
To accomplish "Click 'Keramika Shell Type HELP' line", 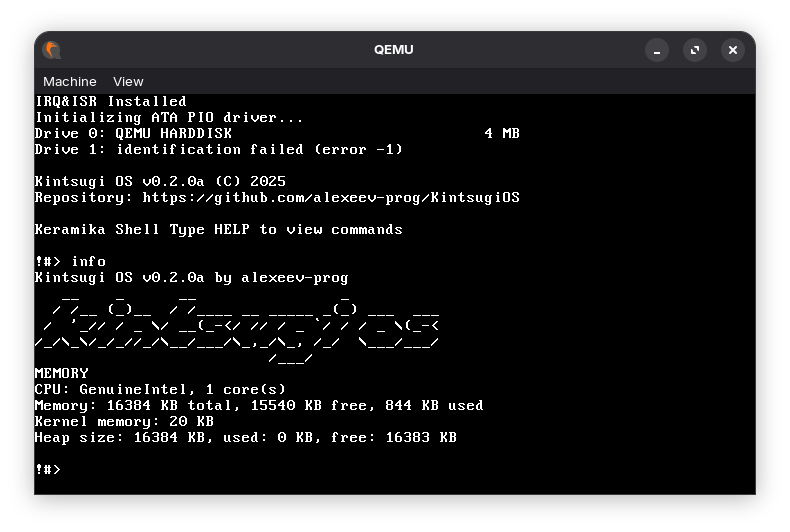I will (219, 230).
